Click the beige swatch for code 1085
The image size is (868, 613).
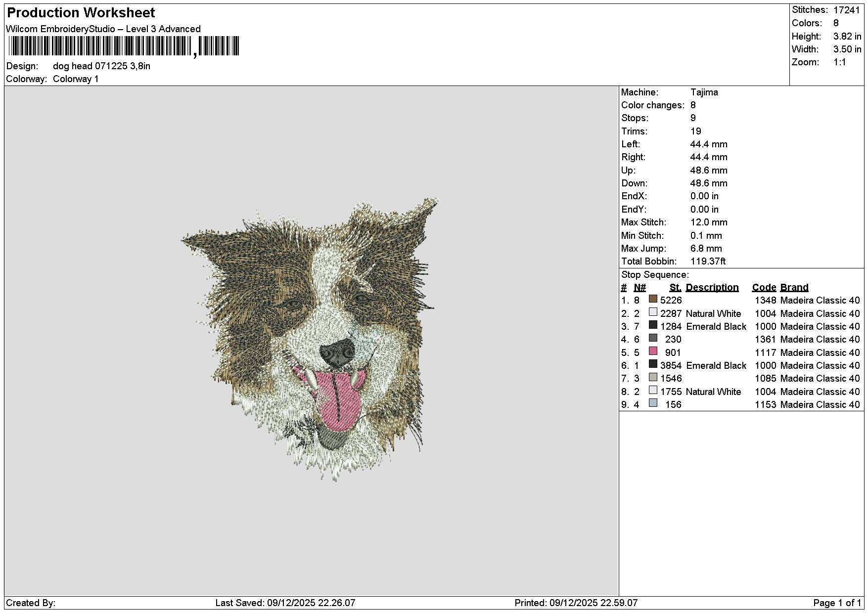pyautogui.click(x=653, y=377)
